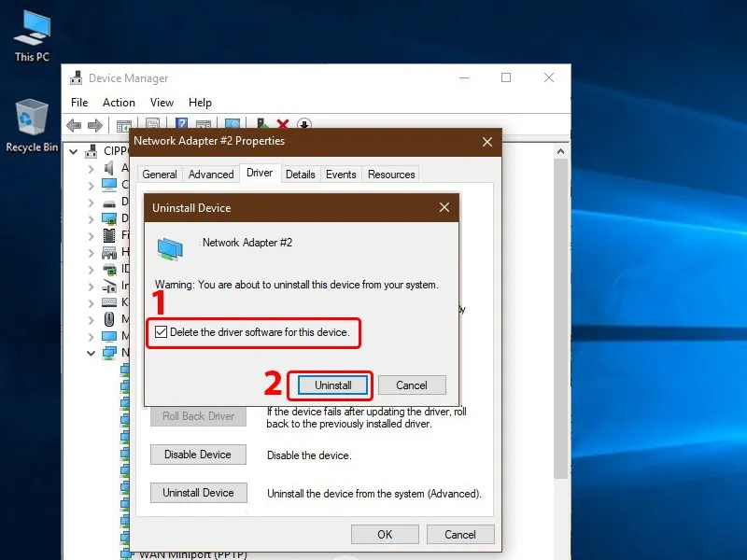The height and width of the screenshot is (560, 747).
Task: Open This PC from the desktop
Action: pyautogui.click(x=31, y=31)
